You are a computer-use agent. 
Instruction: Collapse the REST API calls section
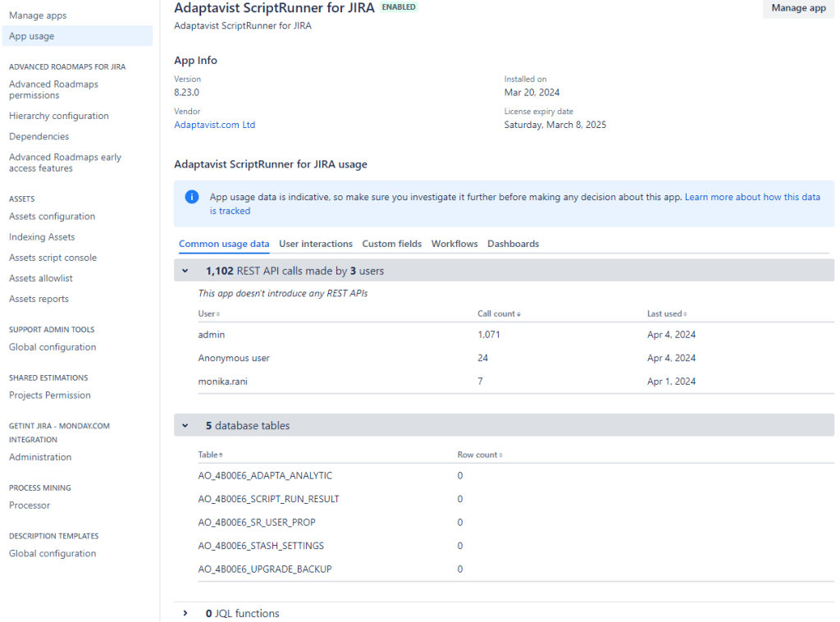(185, 271)
